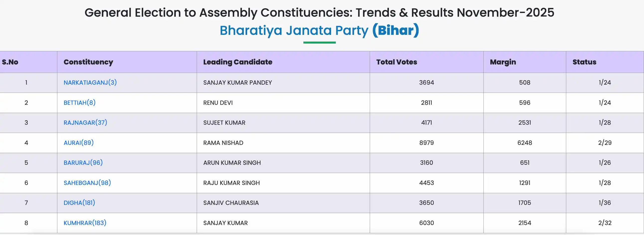Viewport: 644px width, 235px height.
Task: Click the Constituency column header
Action: [x=88, y=62]
